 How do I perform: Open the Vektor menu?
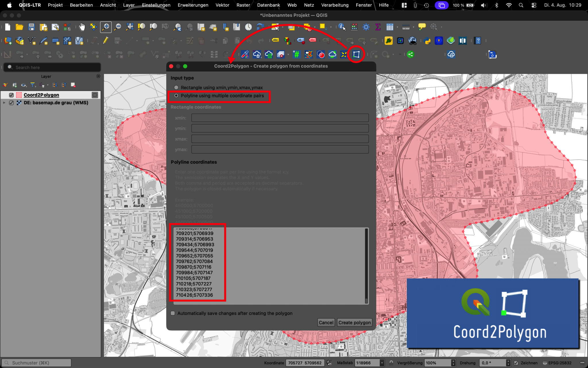click(222, 5)
